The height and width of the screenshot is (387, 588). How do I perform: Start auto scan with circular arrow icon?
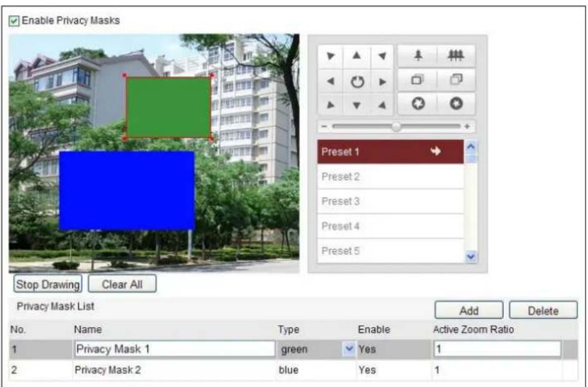point(357,81)
